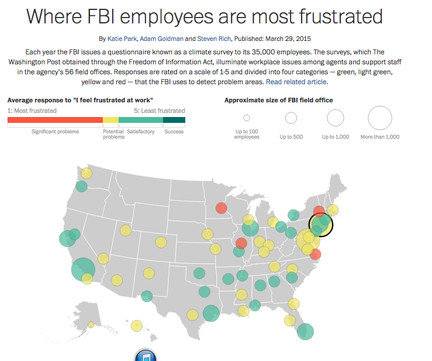Open the Adam Goldman author link

[161, 39]
